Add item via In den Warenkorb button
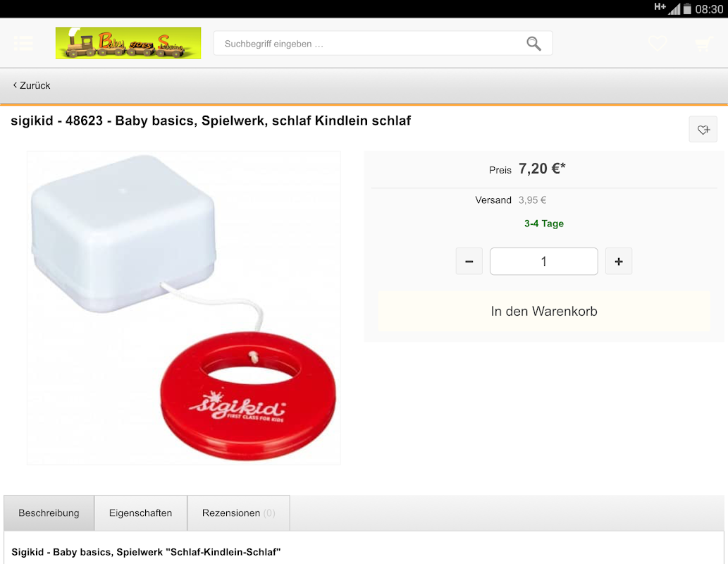Viewport: 728px width, 564px height. point(544,312)
